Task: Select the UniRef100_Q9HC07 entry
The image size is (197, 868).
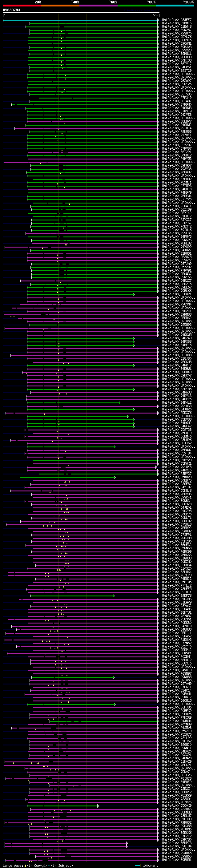Action: tap(177, 376)
